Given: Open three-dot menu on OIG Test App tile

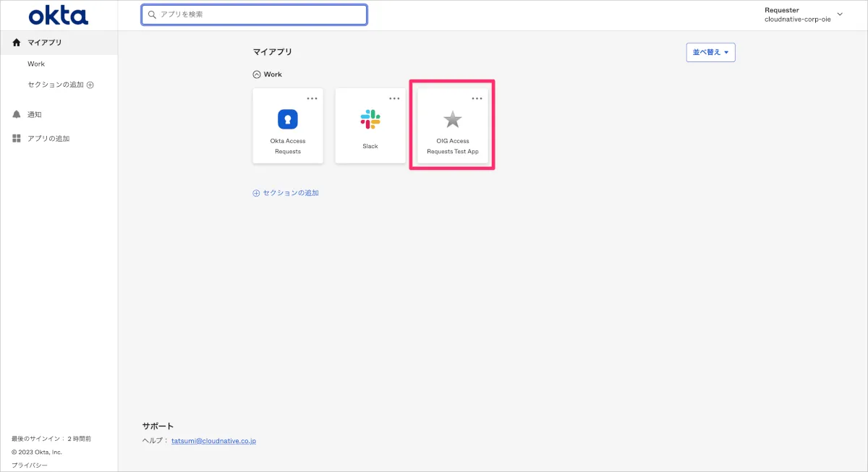Looking at the screenshot, I should (x=477, y=98).
